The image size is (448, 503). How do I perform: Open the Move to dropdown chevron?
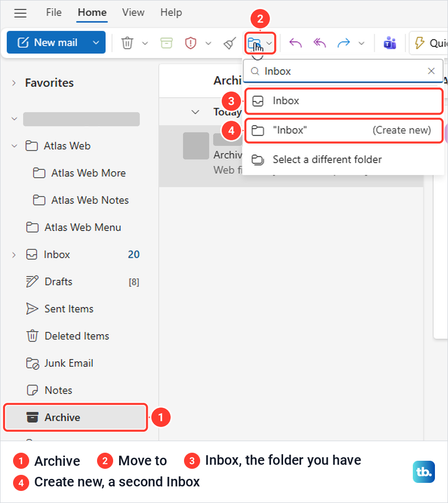270,43
